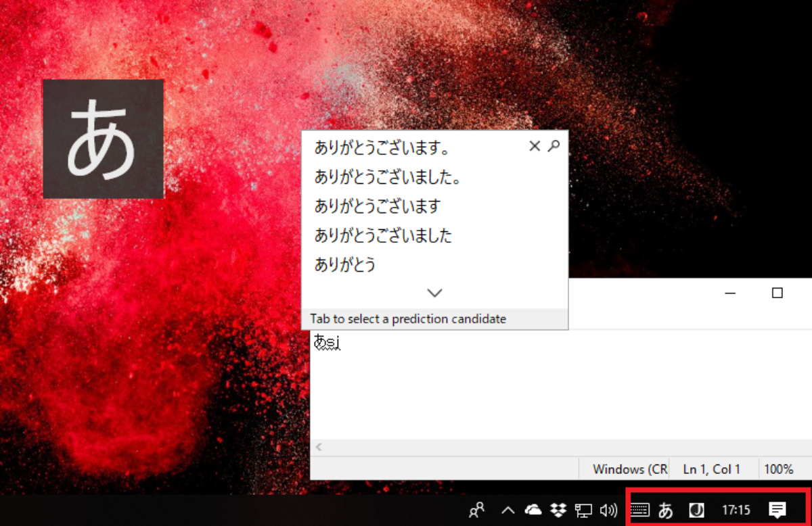Open the network status icon

click(583, 510)
